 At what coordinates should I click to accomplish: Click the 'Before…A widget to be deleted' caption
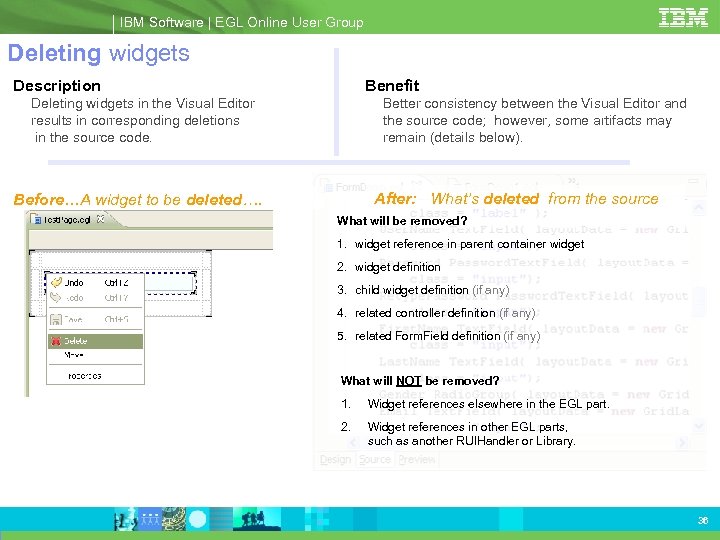tap(138, 200)
